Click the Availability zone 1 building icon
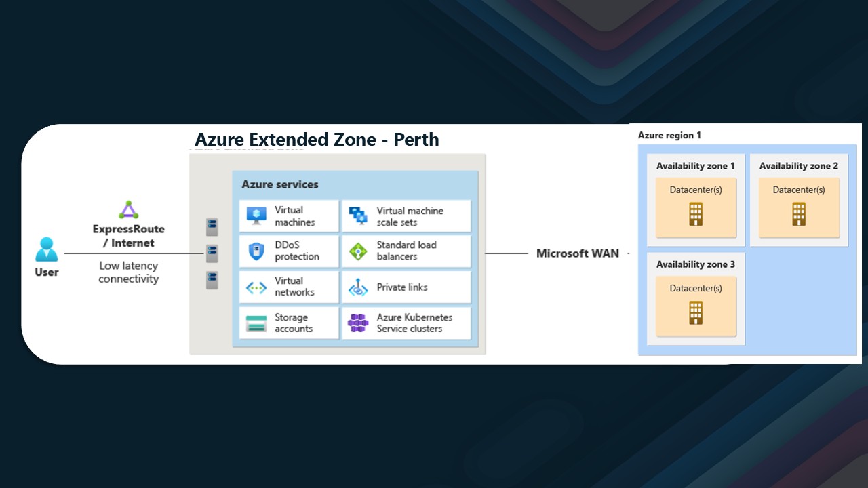 point(696,213)
